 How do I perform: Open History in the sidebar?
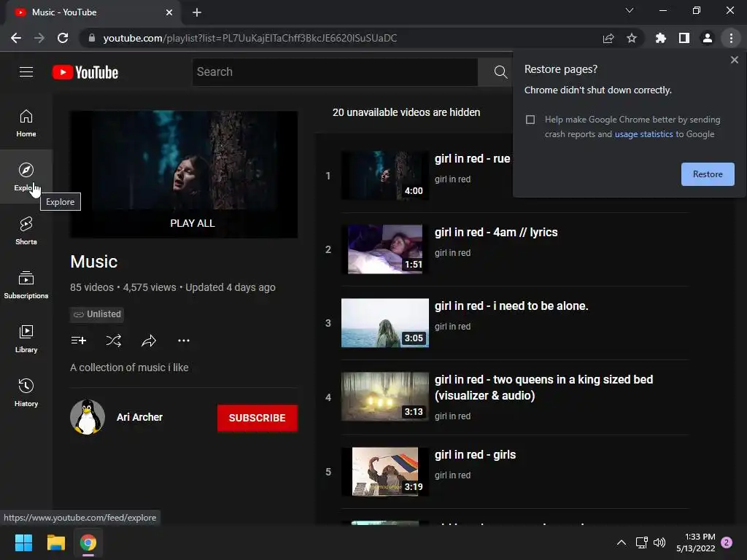26,393
